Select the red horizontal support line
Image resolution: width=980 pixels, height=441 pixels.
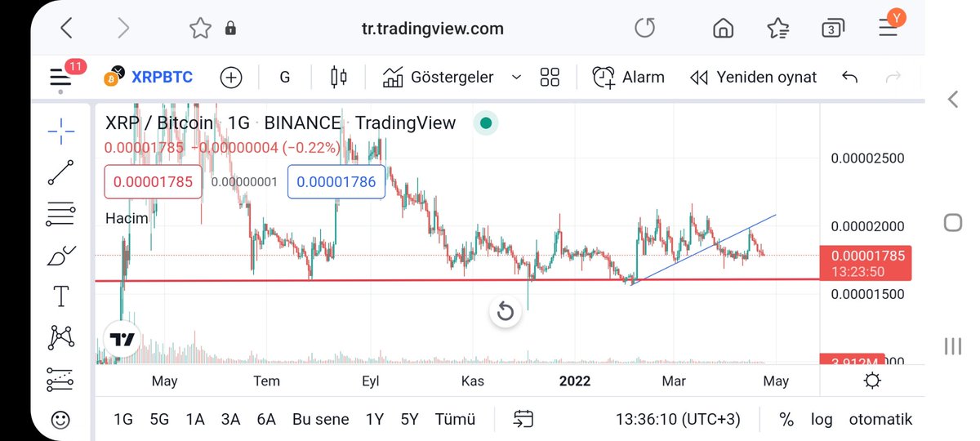coord(457,280)
